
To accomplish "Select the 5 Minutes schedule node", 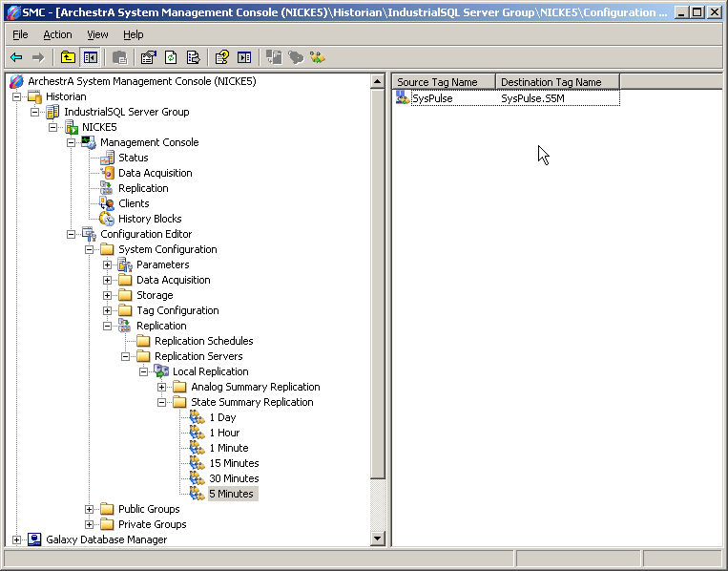I will pos(231,494).
